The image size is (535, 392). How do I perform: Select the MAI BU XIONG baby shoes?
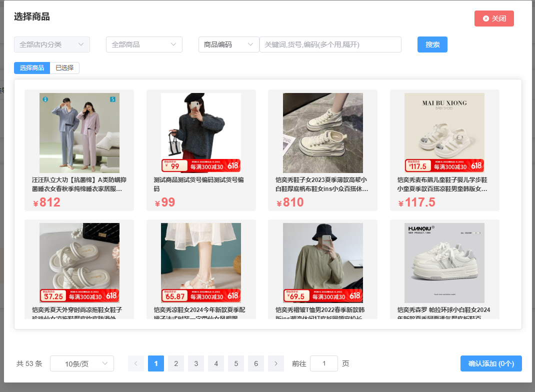tap(444, 133)
